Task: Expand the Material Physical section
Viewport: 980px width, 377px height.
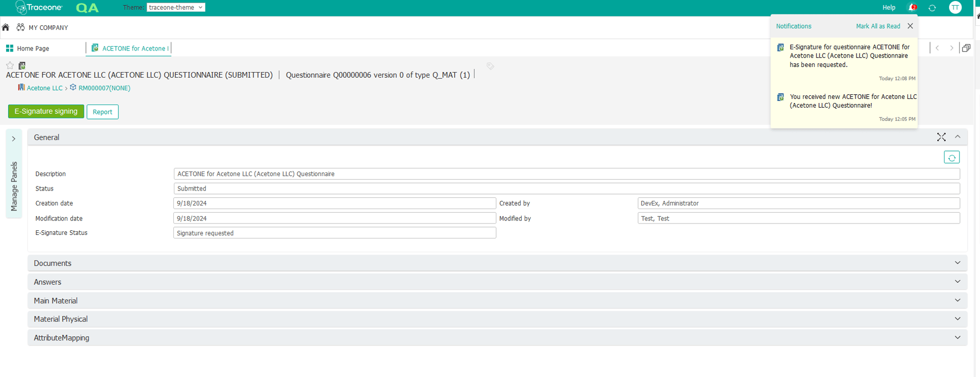Action: tap(957, 319)
